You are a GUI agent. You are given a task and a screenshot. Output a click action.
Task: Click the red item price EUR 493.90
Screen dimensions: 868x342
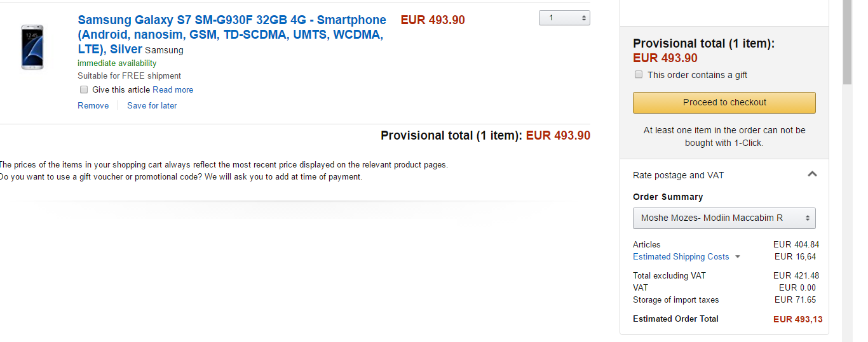pyautogui.click(x=433, y=20)
